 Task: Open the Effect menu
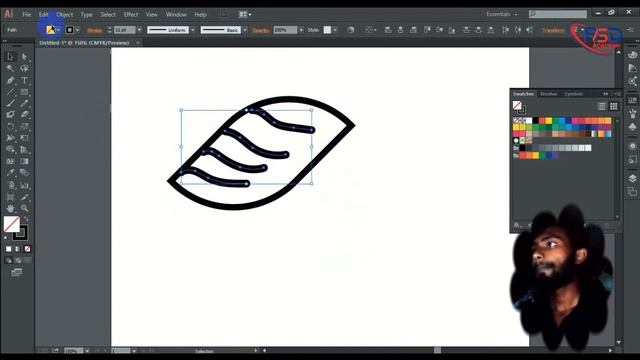(x=131, y=14)
